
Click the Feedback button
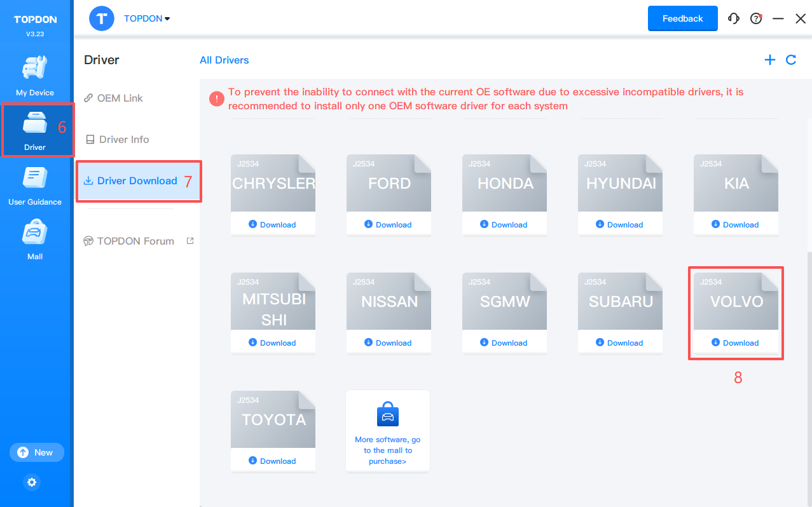click(682, 18)
